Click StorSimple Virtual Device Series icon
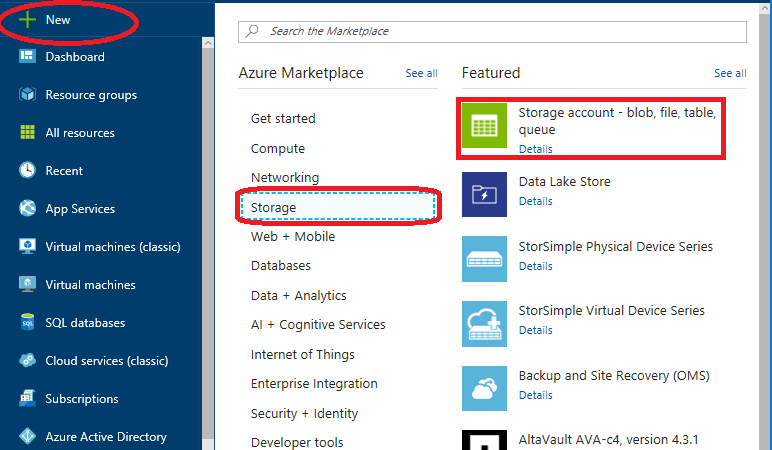Viewport: 772px width, 450px height. (484, 324)
